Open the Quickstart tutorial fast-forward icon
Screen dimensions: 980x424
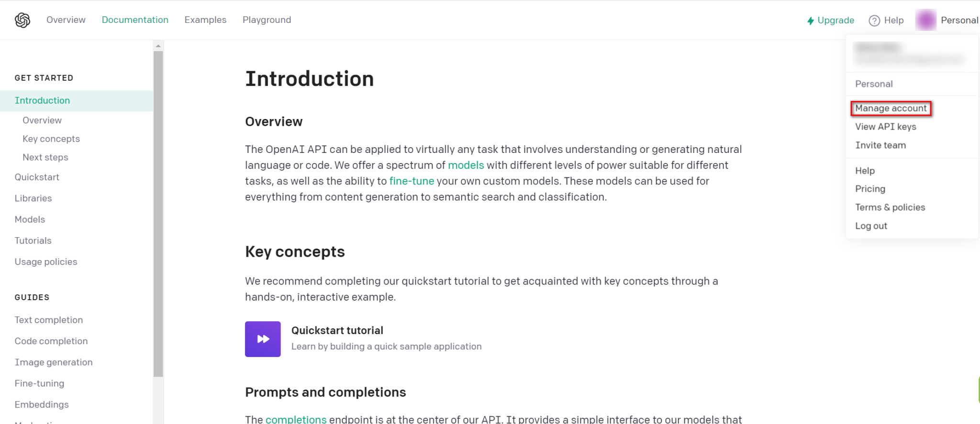(x=263, y=339)
